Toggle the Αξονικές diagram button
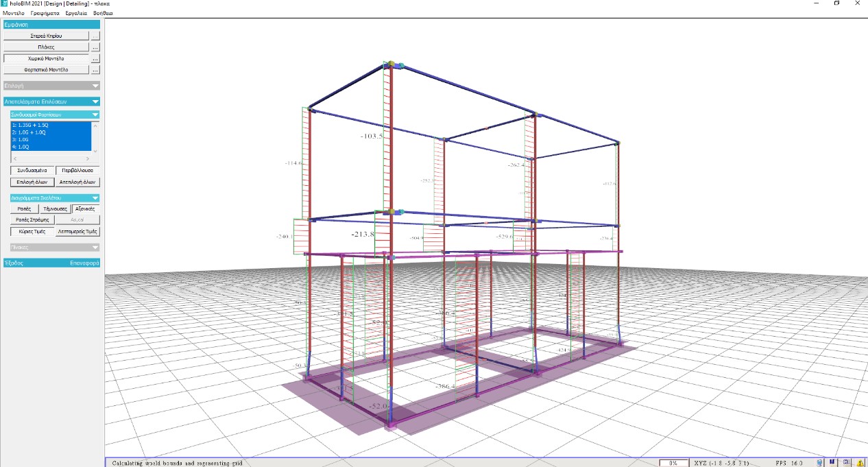Viewport: 868px width, 467px height. (x=86, y=208)
